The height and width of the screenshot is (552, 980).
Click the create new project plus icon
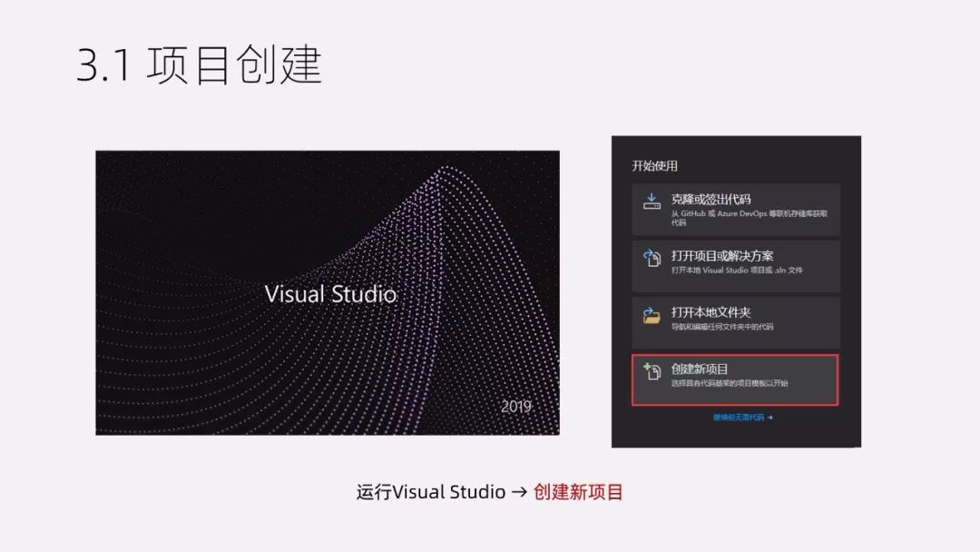click(x=652, y=372)
